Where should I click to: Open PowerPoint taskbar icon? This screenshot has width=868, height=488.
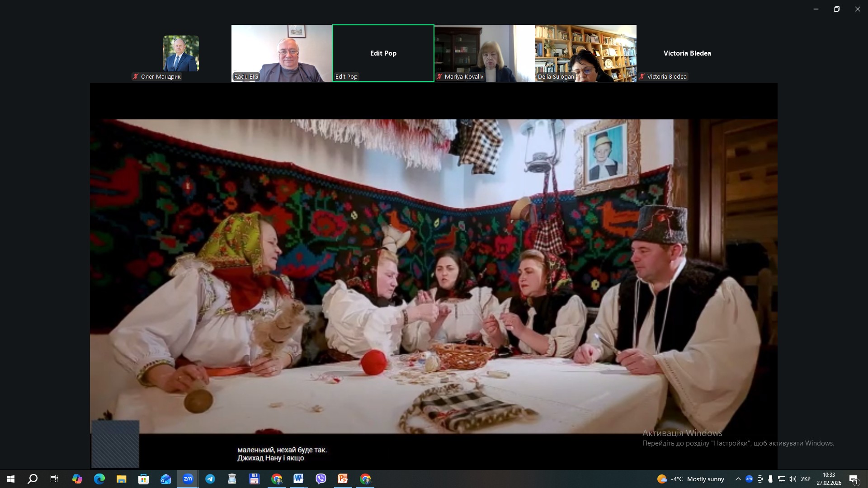343,479
